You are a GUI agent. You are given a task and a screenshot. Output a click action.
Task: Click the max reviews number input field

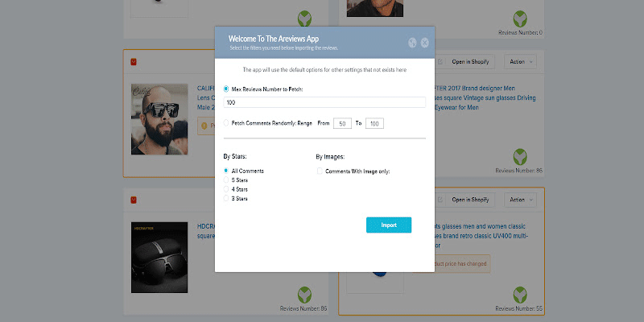click(x=324, y=102)
